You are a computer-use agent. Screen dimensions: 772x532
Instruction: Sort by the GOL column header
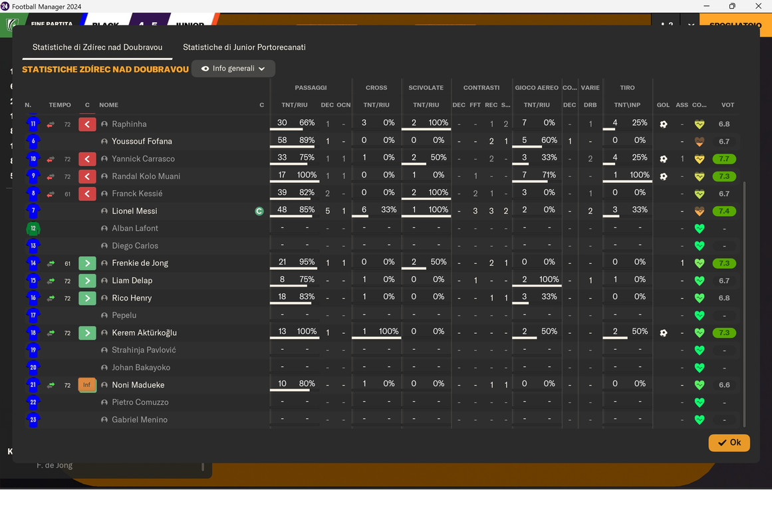point(663,105)
